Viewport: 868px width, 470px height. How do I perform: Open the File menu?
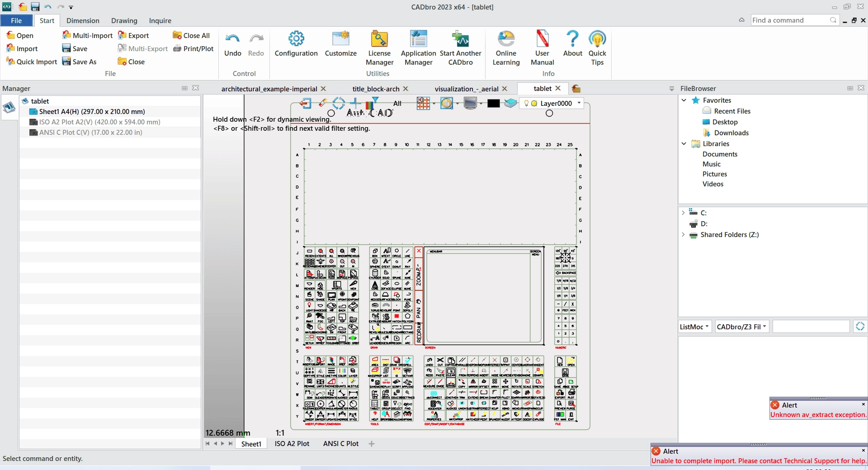[16, 20]
